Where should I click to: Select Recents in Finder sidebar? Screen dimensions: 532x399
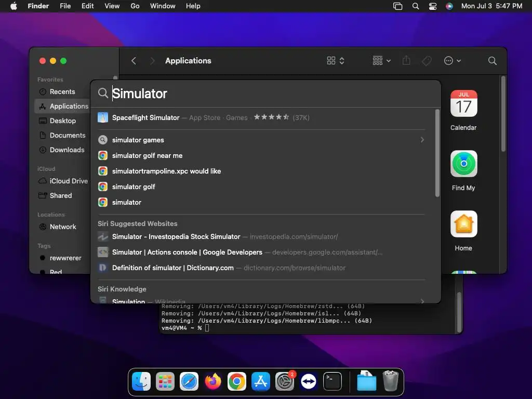62,91
